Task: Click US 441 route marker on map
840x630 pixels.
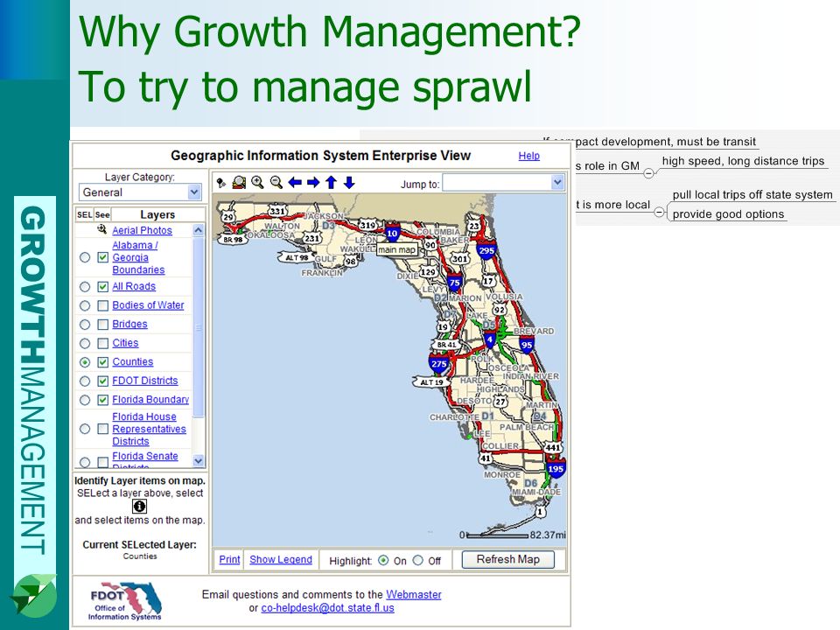Action: (552, 447)
